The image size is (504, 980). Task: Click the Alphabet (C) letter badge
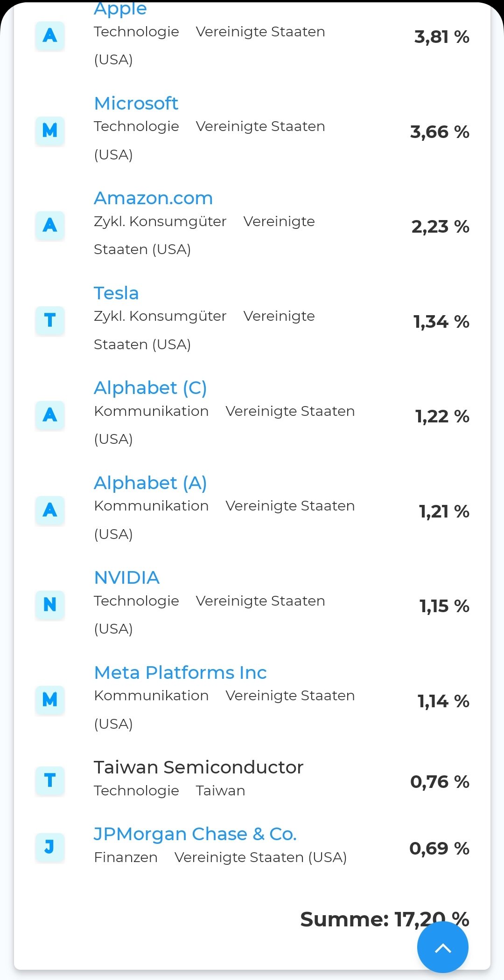coord(50,415)
